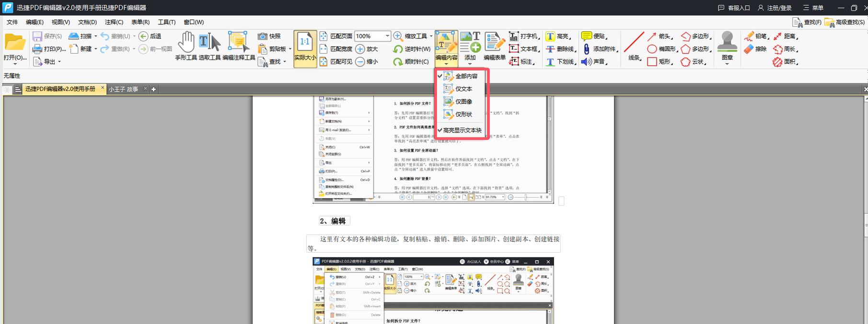The image size is (868, 324).
Task: Choose 仅文本 (Text only) from the dropdown
Action: [x=462, y=89]
